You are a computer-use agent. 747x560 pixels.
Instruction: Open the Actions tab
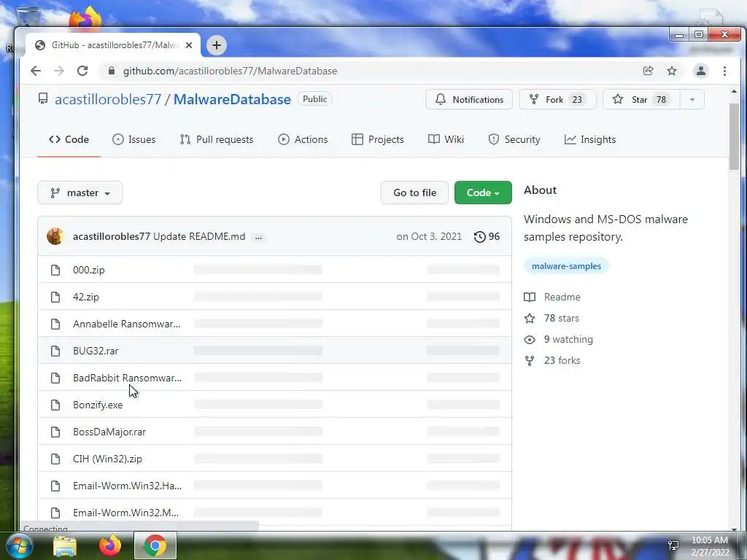click(x=303, y=139)
